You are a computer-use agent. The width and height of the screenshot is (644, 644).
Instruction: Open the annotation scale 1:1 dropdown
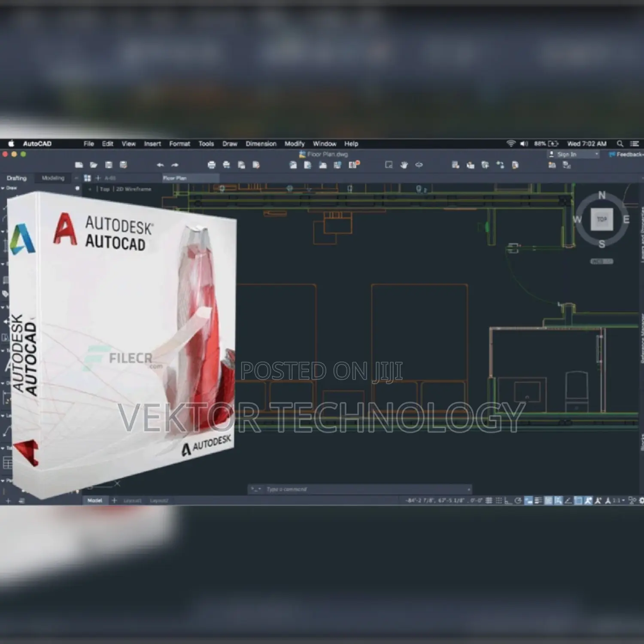[x=618, y=501]
